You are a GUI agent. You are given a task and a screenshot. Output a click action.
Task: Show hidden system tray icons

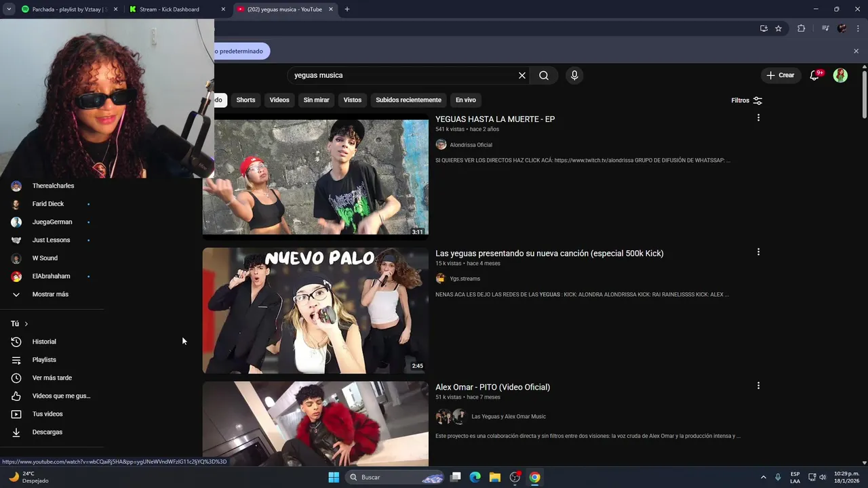point(763,477)
